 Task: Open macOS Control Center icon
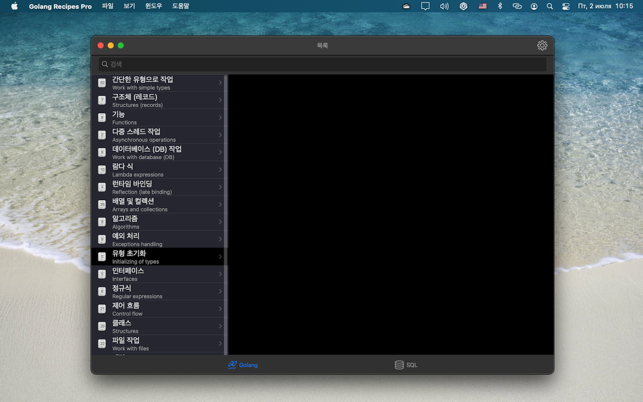click(x=565, y=6)
